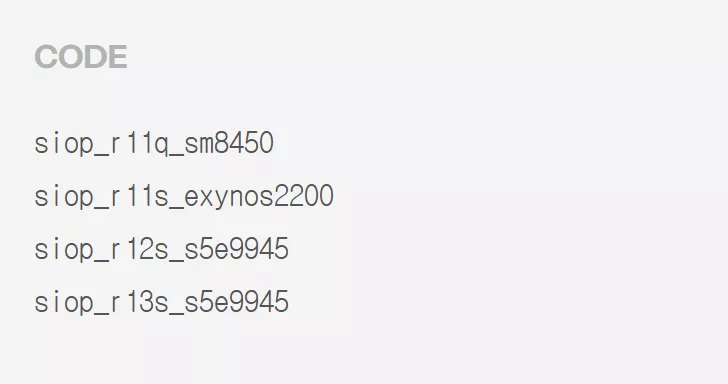Click the exynos2200 chipset text
This screenshot has width=728, height=384.
click(x=259, y=196)
